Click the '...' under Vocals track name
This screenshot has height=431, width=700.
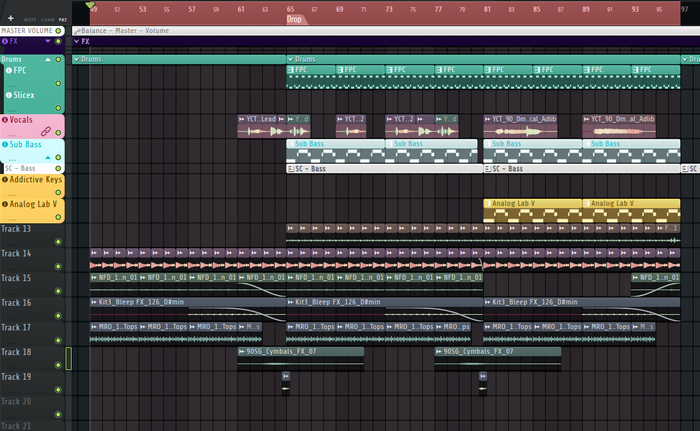click(12, 134)
